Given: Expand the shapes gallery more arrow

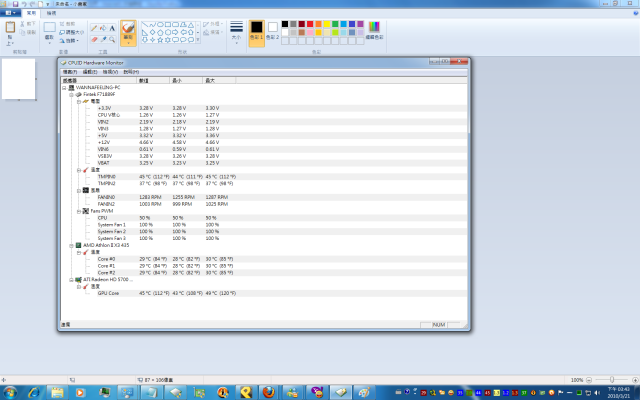Looking at the screenshot, I should click(x=198, y=40).
